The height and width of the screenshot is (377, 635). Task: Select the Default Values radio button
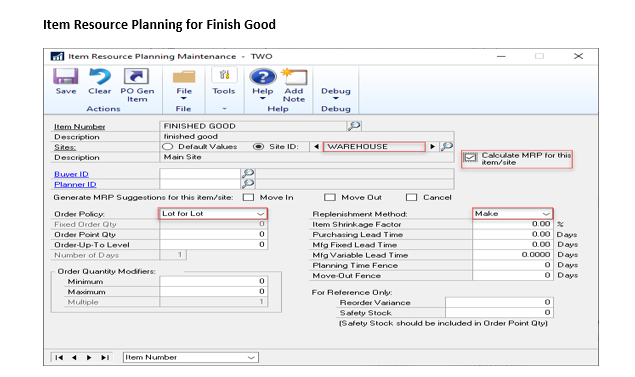coord(167,147)
